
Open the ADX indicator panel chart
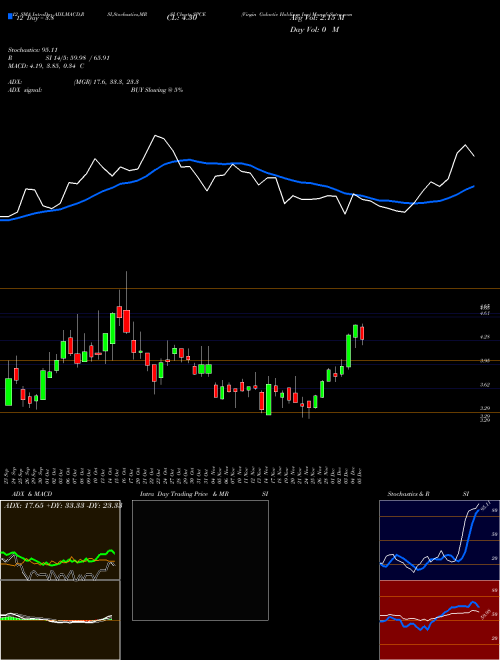coord(60,540)
